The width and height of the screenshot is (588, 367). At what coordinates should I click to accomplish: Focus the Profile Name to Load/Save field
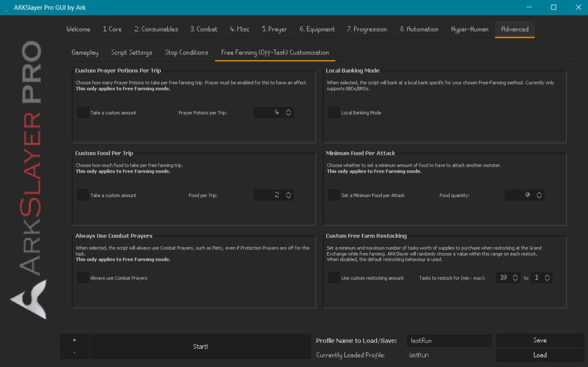(x=449, y=341)
